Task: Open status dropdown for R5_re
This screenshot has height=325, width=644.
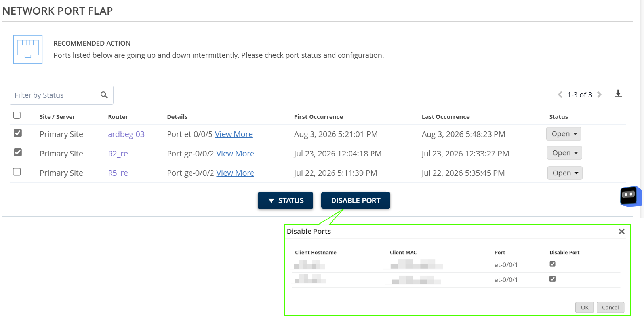Action: [565, 173]
